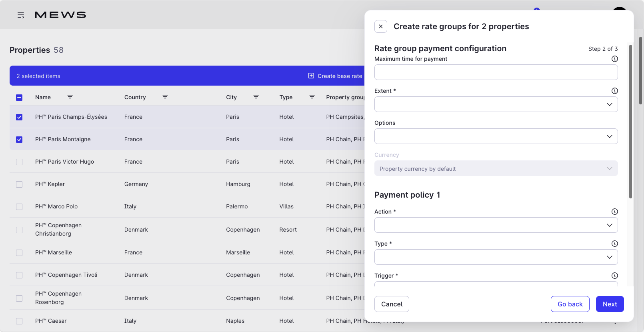Open the City column filter
Viewport: 644px width, 332px height.
(256, 97)
